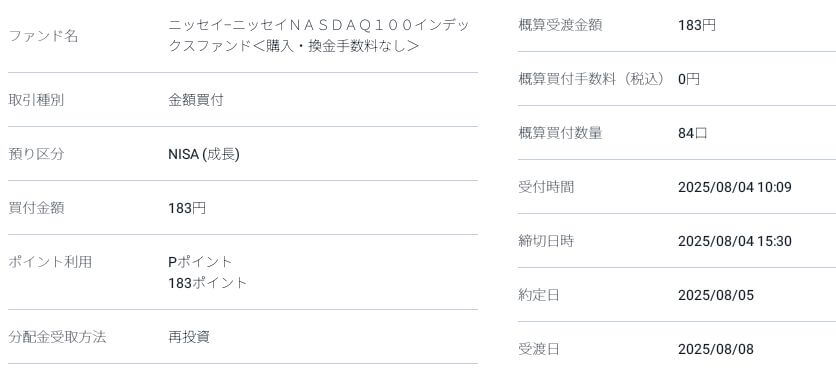Click the 概算受渡金額 value 183円

pos(697,25)
